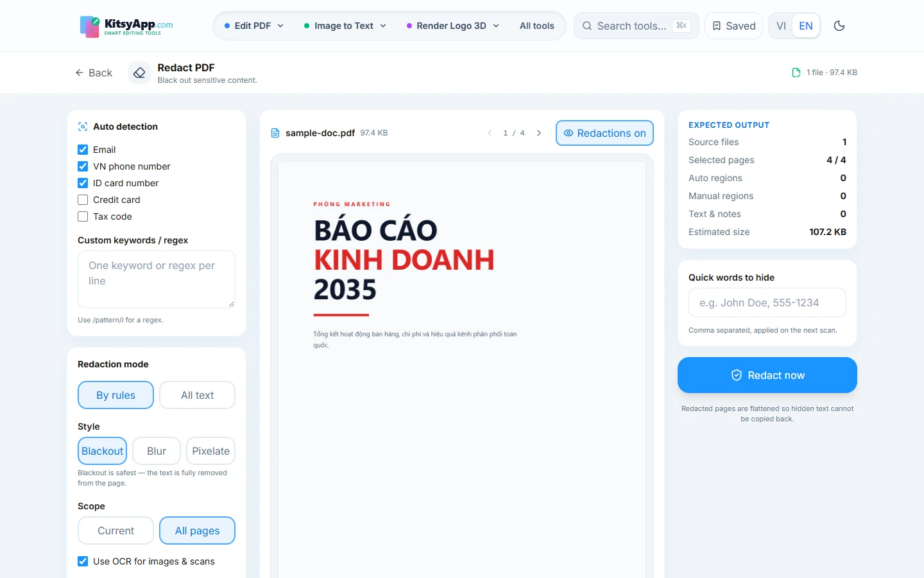Click the Redact now button
The height and width of the screenshot is (578, 924).
click(x=767, y=375)
